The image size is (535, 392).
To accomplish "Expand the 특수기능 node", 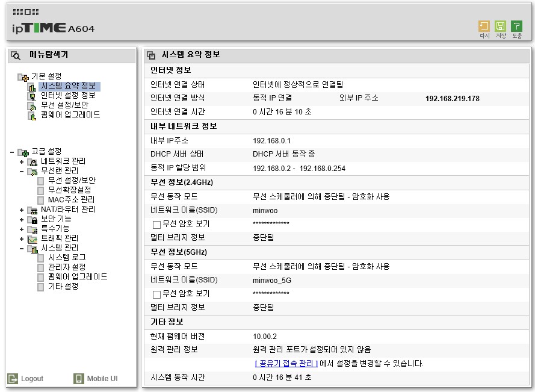I will (22, 229).
